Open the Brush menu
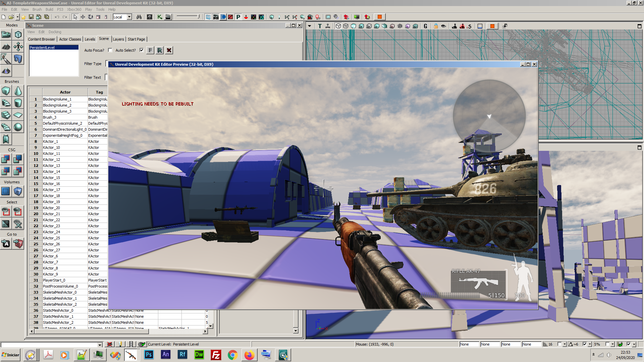644x362 pixels. pyautogui.click(x=37, y=9)
